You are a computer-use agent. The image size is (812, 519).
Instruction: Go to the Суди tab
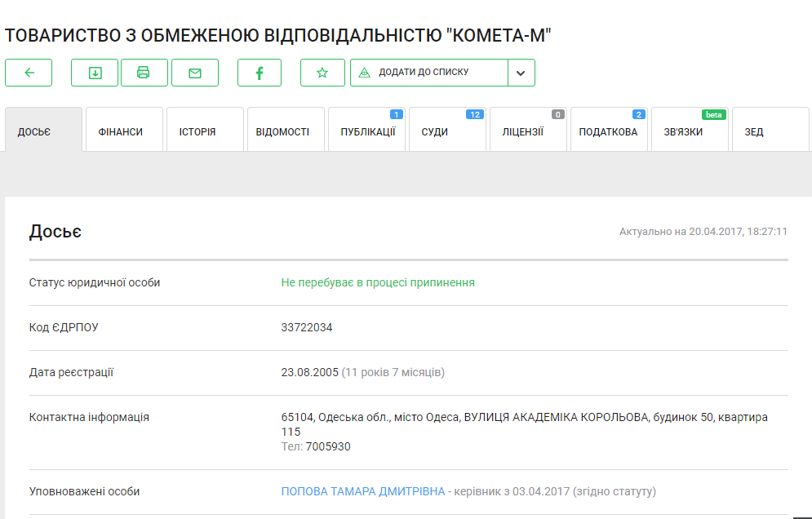point(435,131)
